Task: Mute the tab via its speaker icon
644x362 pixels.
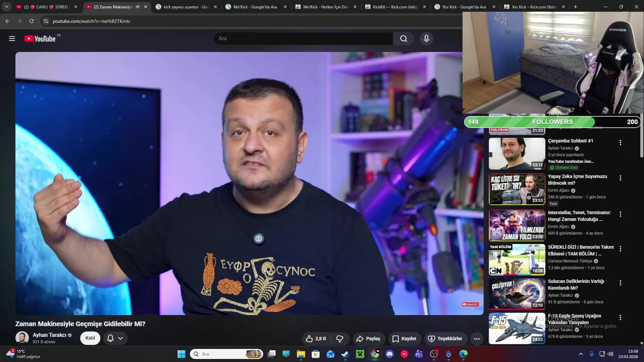Action: coord(137,7)
